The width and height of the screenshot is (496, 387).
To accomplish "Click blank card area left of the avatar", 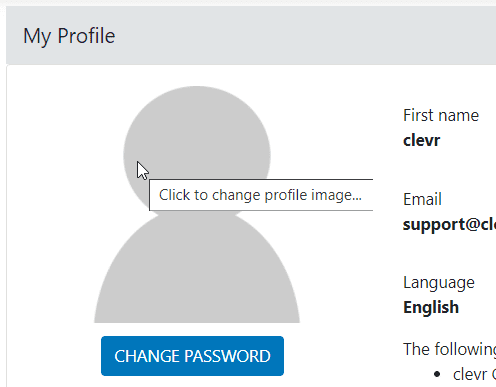I will [50, 200].
